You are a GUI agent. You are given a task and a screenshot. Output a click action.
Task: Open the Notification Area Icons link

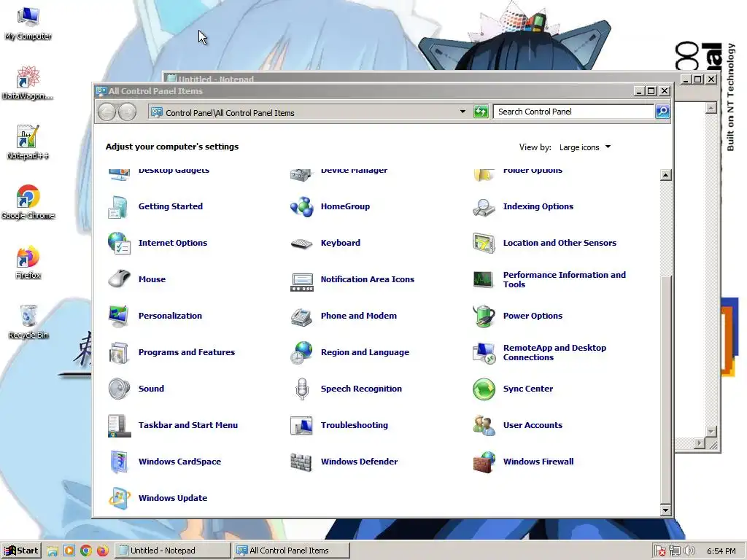pos(368,279)
